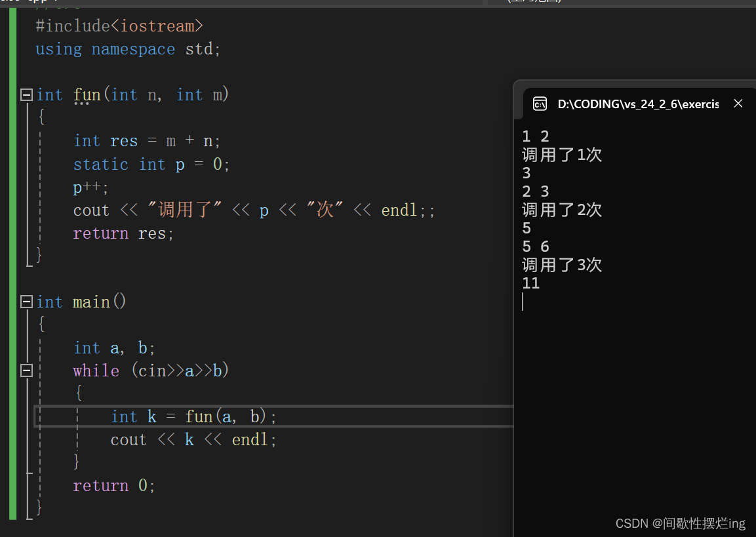
Task: Click console output '调用了3次'
Action: (x=562, y=265)
